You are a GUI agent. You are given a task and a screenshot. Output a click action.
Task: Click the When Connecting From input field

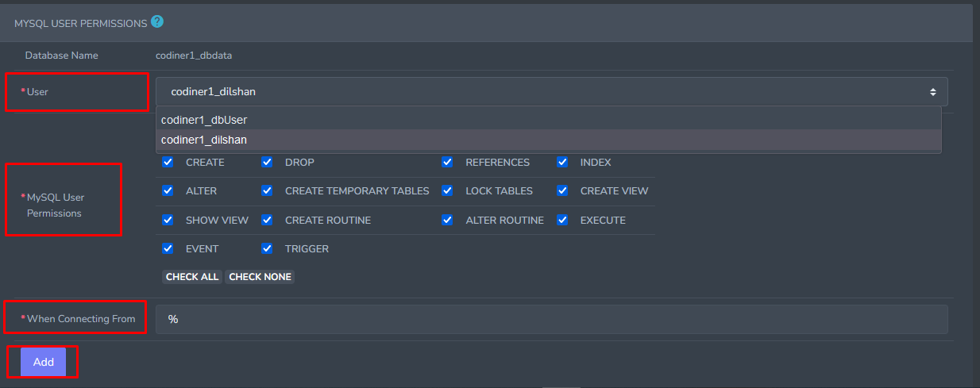tap(551, 319)
